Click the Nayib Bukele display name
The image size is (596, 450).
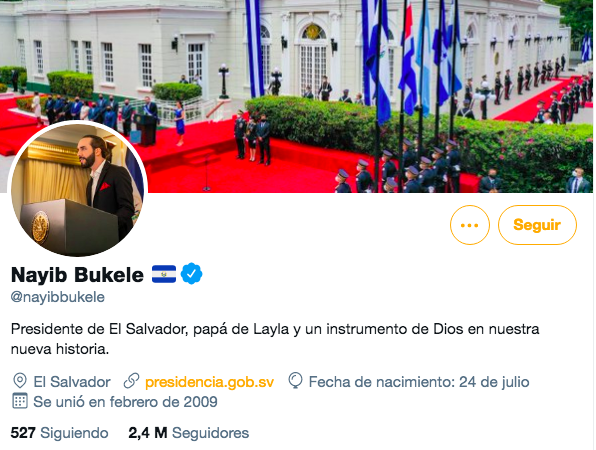point(77,274)
